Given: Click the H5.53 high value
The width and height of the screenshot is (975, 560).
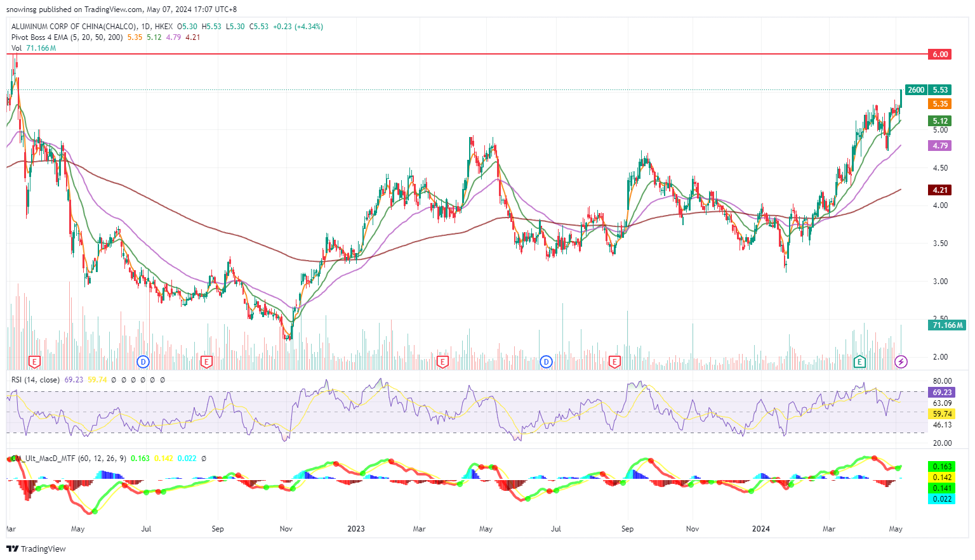Looking at the screenshot, I should pyautogui.click(x=211, y=27).
